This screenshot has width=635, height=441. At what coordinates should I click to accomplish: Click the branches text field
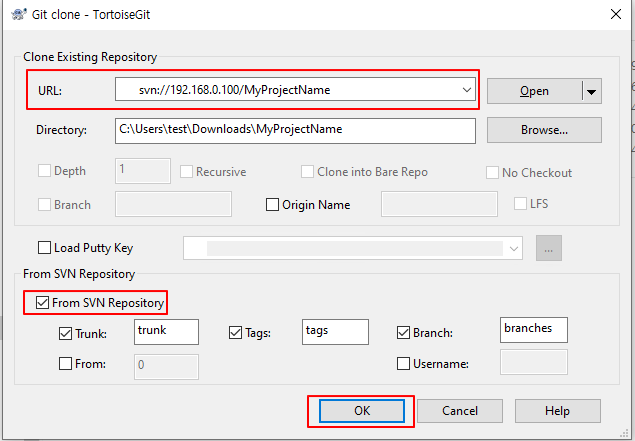(x=534, y=330)
